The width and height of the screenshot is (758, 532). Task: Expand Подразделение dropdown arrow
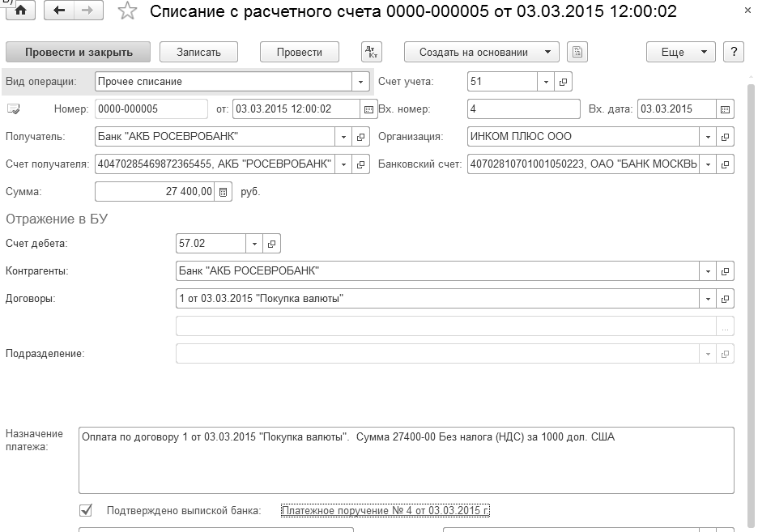click(708, 354)
